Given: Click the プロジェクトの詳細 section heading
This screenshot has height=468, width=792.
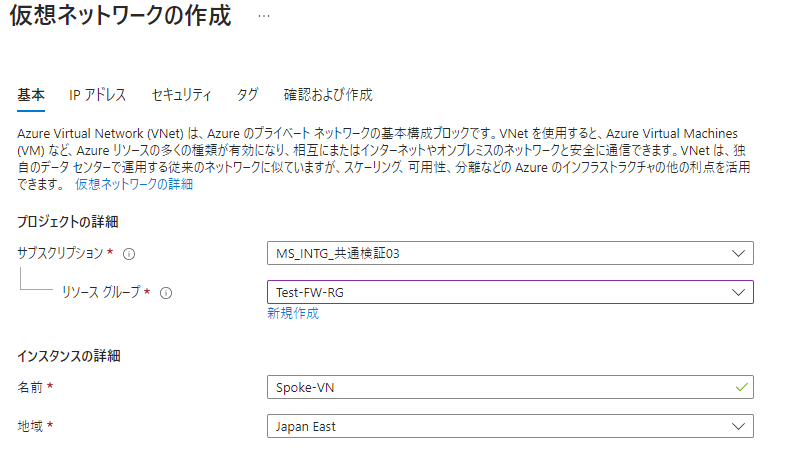Looking at the screenshot, I should pyautogui.click(x=76, y=221).
